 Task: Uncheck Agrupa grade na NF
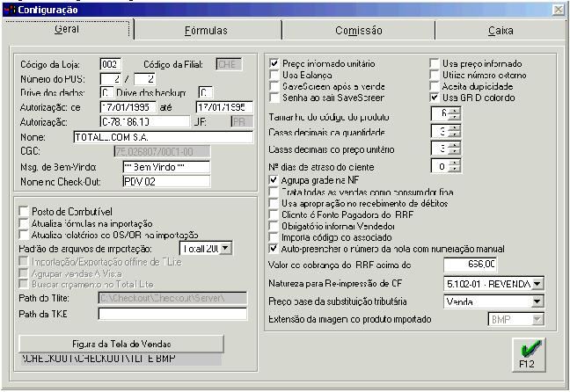[273, 180]
